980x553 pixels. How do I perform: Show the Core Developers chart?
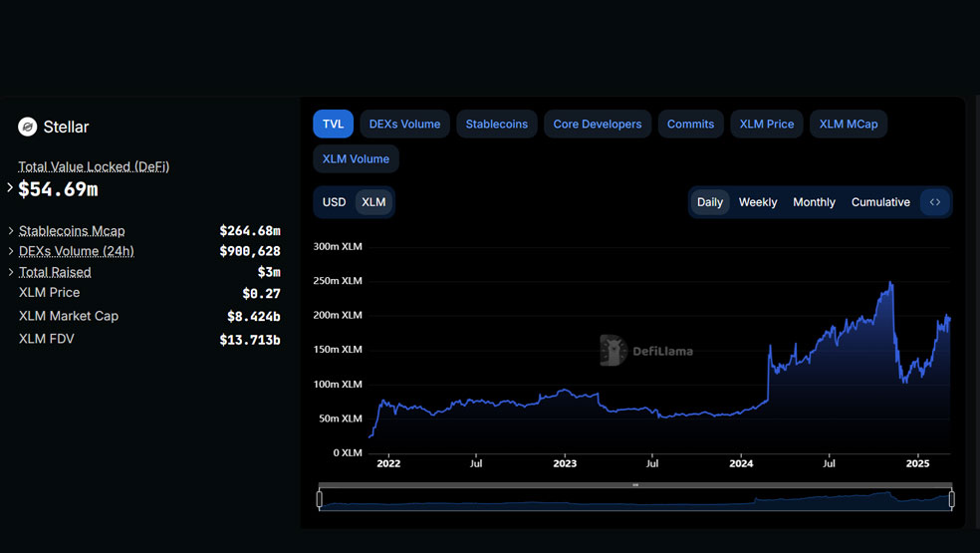598,124
